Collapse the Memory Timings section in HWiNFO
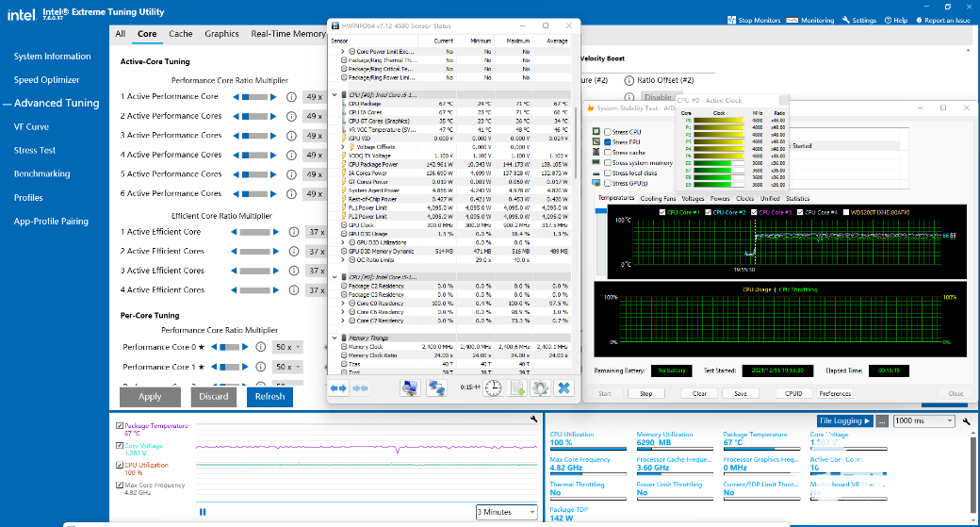The image size is (980, 527). [335, 338]
